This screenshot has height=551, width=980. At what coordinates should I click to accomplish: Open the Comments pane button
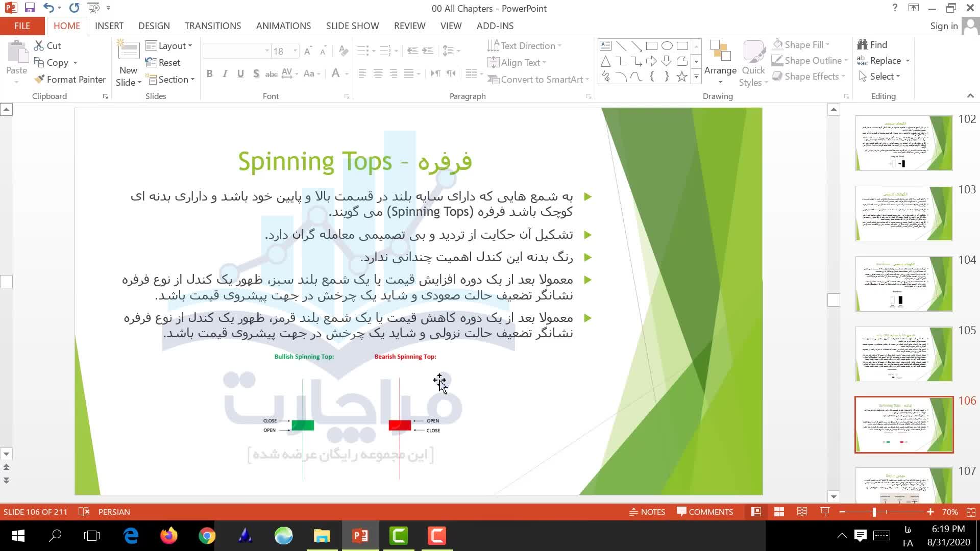pyautogui.click(x=705, y=512)
